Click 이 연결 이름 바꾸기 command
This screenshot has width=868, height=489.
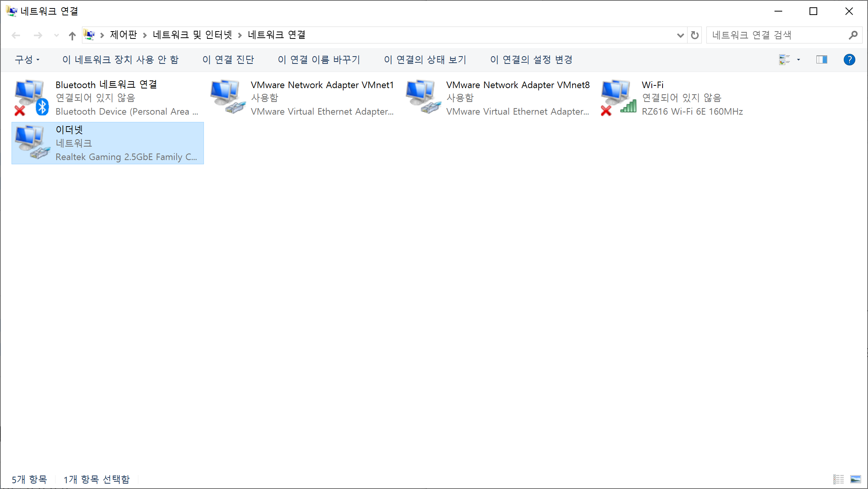pyautogui.click(x=319, y=60)
